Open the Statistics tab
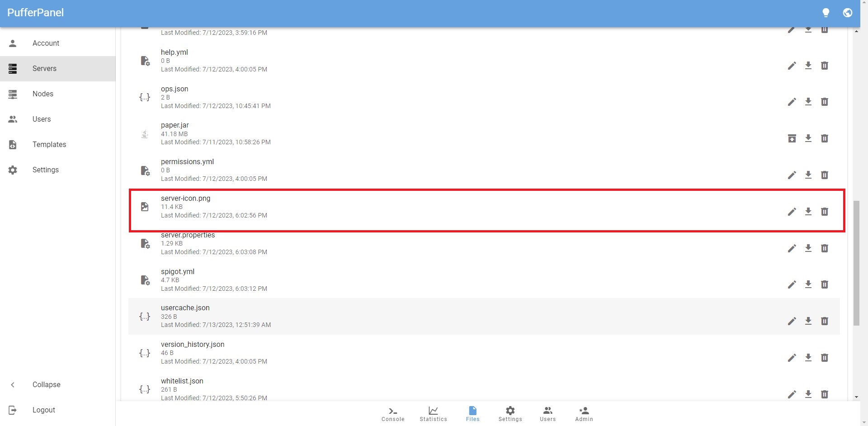This screenshot has height=426, width=868. click(x=433, y=413)
